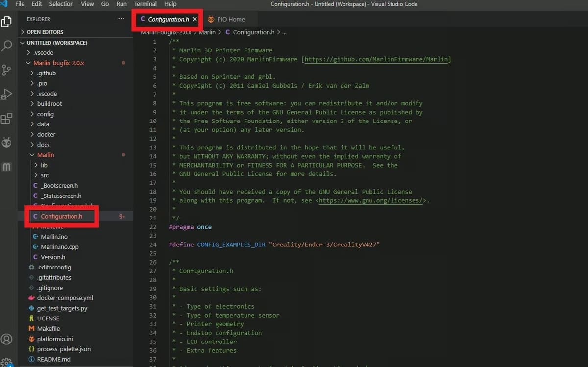The image size is (588, 367).
Task: Click the Explorer more actions ellipsis
Action: coord(122,19)
